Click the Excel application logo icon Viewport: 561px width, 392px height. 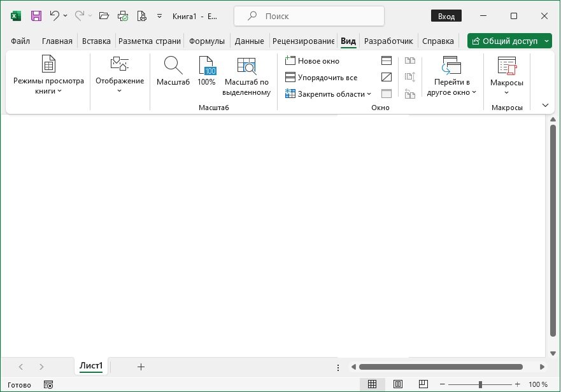tap(16, 16)
